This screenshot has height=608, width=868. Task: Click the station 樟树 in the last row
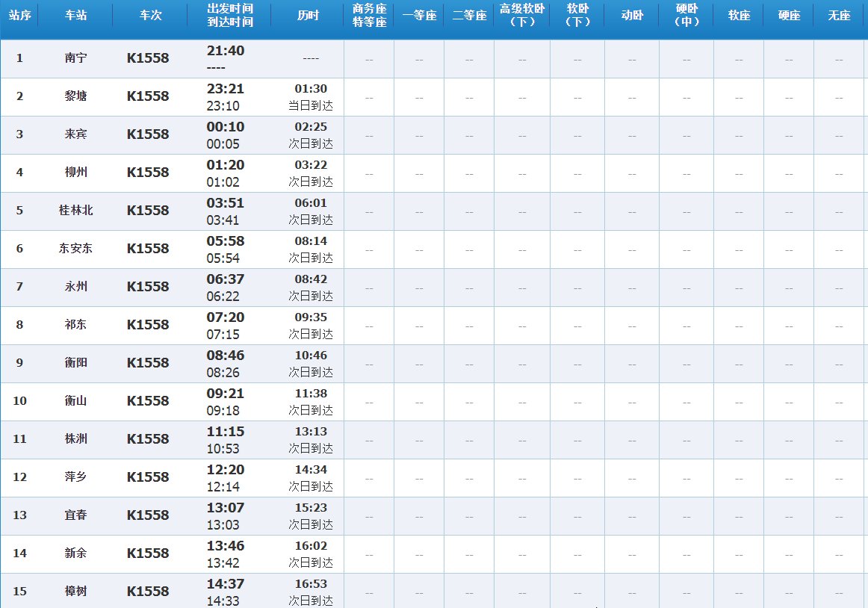coord(77,591)
